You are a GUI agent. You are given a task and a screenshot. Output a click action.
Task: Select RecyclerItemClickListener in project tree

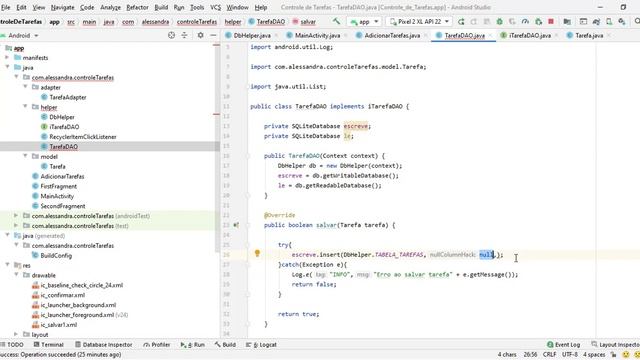pyautogui.click(x=83, y=137)
